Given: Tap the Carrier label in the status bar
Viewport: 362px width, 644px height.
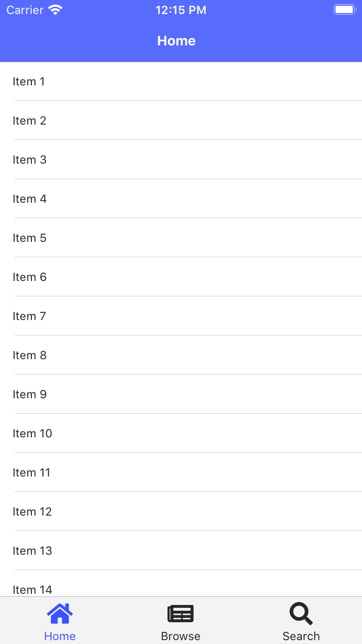Looking at the screenshot, I should (x=25, y=10).
